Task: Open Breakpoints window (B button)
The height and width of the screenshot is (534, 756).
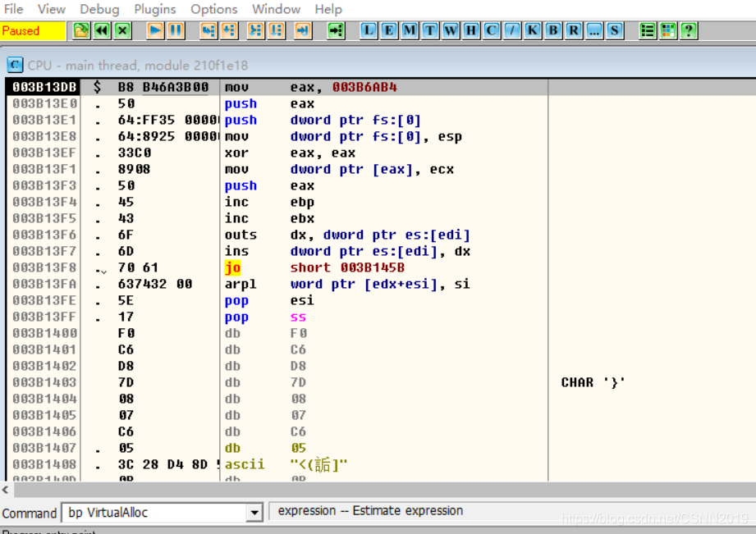Action: pyautogui.click(x=553, y=31)
